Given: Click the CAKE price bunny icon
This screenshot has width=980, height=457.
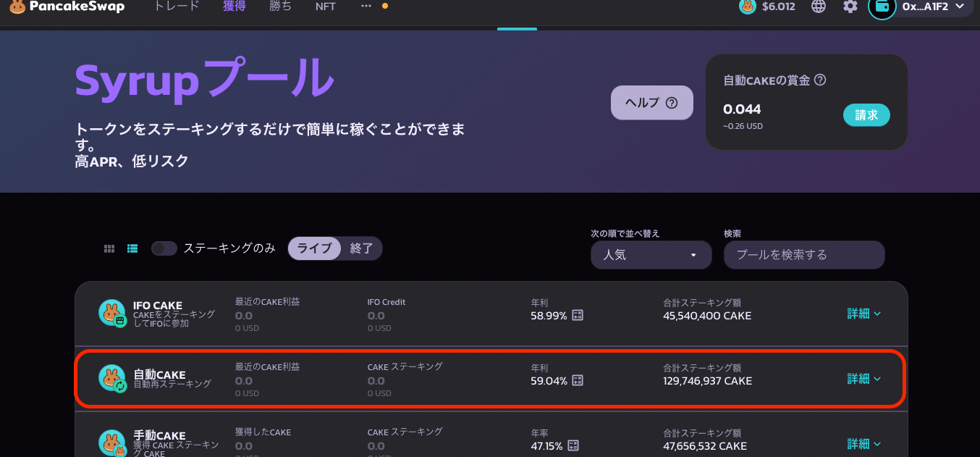Looking at the screenshot, I should pos(748,7).
